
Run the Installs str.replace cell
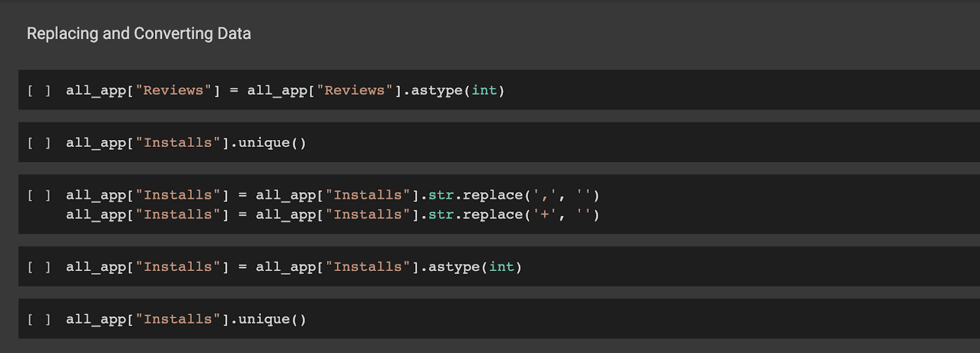point(39,196)
